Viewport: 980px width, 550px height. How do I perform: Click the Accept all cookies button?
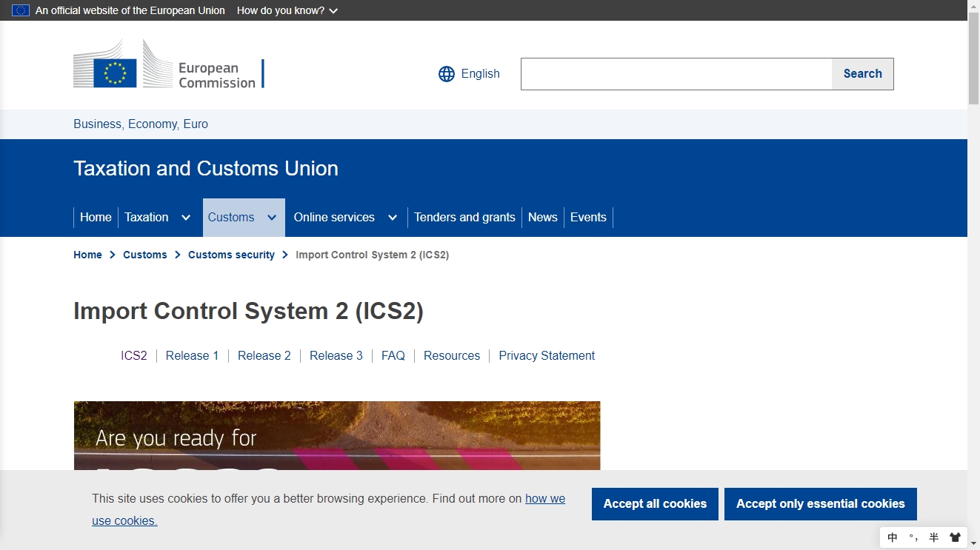tap(655, 504)
